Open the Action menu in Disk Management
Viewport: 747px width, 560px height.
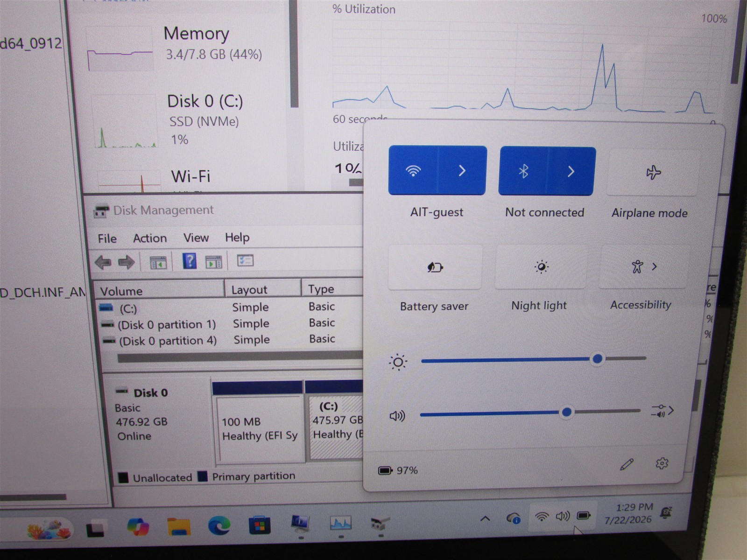[x=150, y=238]
